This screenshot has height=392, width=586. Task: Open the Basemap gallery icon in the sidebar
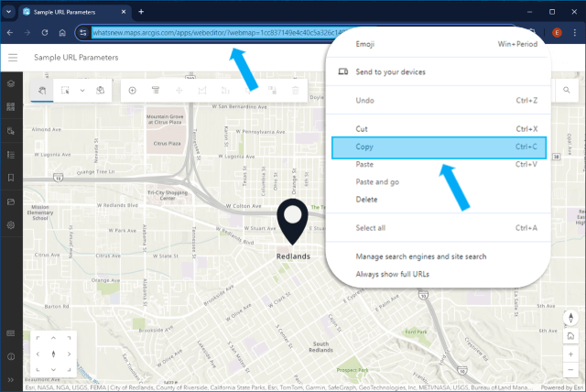click(11, 107)
